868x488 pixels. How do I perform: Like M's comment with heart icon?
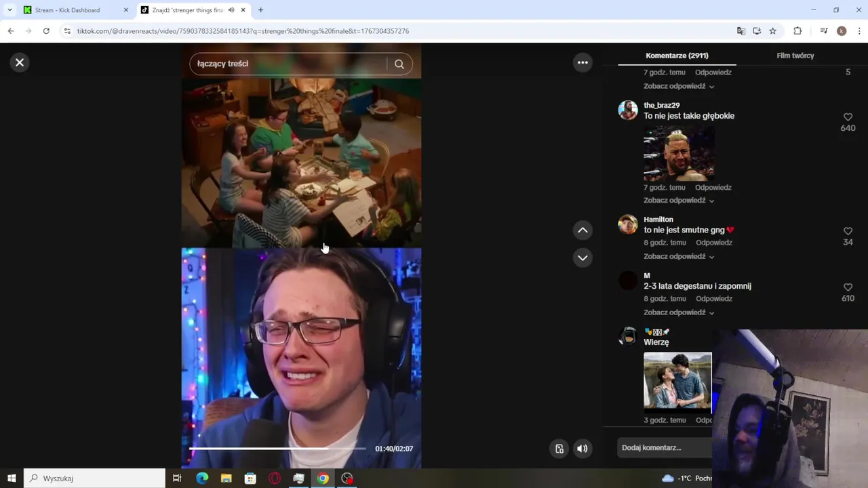pos(848,287)
